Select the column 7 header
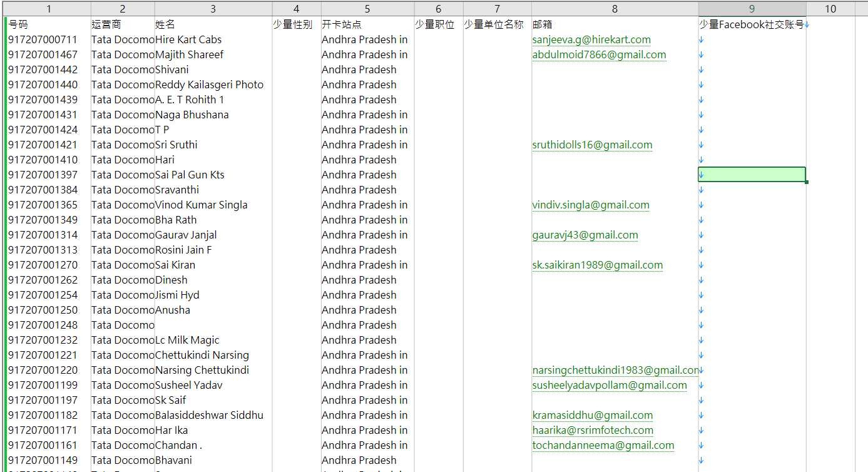The height and width of the screenshot is (472, 868). pyautogui.click(x=497, y=9)
